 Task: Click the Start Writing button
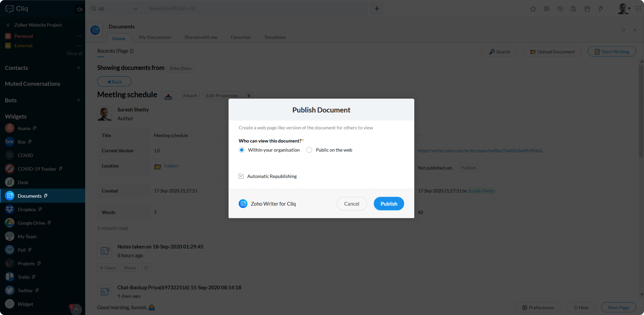coord(611,52)
